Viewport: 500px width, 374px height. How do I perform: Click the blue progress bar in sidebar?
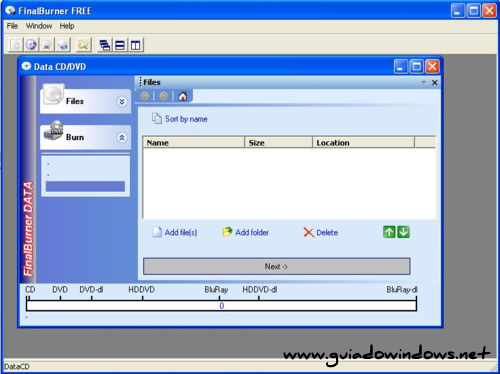pos(85,186)
